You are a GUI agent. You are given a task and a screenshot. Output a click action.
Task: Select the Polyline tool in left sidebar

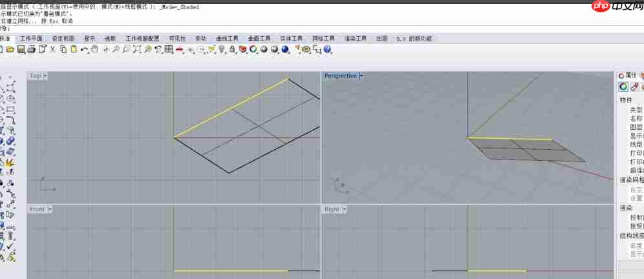(11, 88)
